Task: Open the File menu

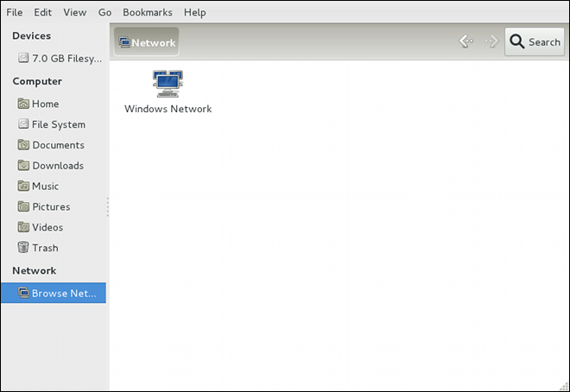Action: [x=15, y=12]
